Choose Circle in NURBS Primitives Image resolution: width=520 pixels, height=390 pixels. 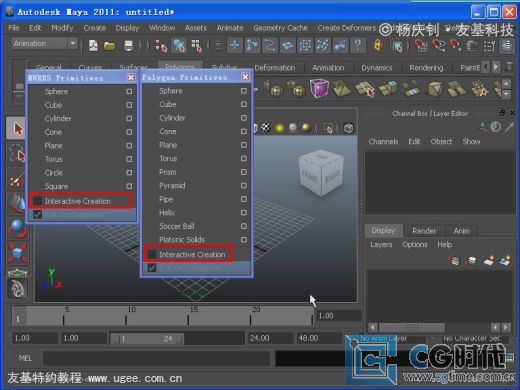[x=53, y=173]
